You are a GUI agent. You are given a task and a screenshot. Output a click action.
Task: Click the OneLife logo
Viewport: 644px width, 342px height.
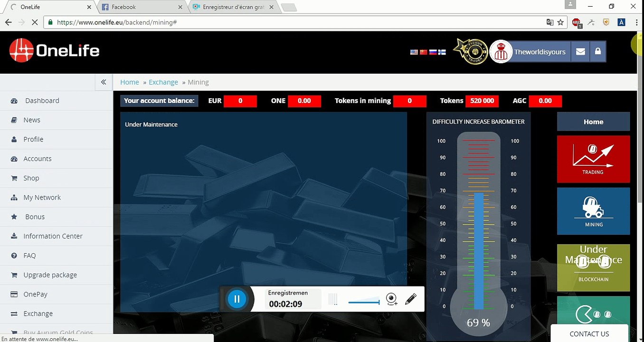[54, 50]
